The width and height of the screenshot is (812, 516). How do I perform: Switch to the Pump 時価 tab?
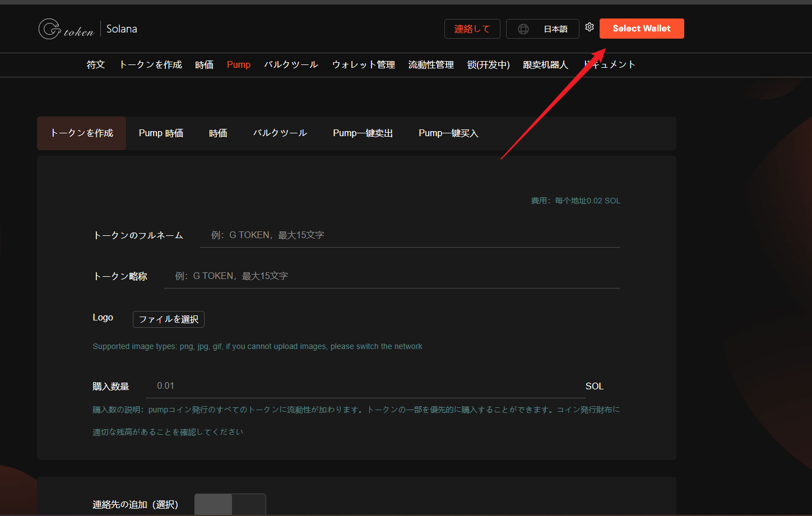pyautogui.click(x=161, y=133)
